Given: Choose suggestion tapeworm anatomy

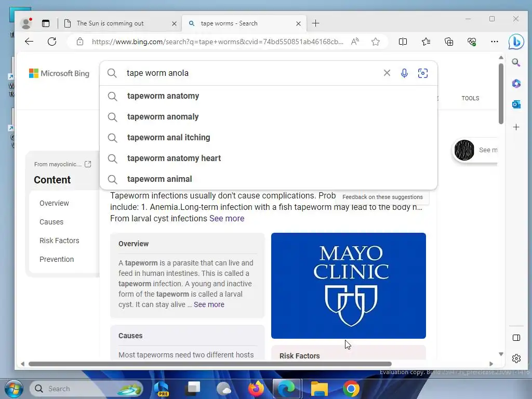Looking at the screenshot, I should click(x=269, y=96).
